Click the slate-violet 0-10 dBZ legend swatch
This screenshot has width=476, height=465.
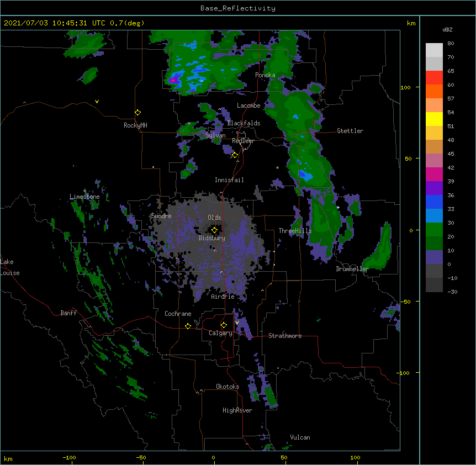(434, 257)
